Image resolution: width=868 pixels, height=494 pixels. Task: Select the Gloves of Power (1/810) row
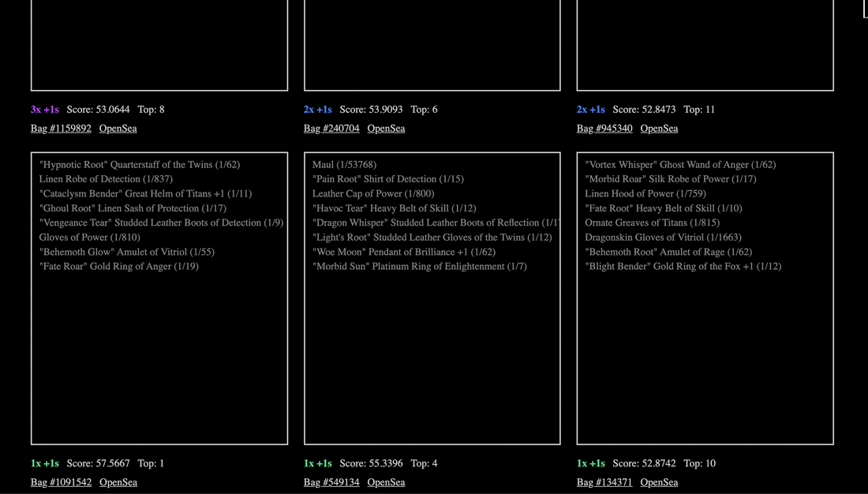point(90,237)
